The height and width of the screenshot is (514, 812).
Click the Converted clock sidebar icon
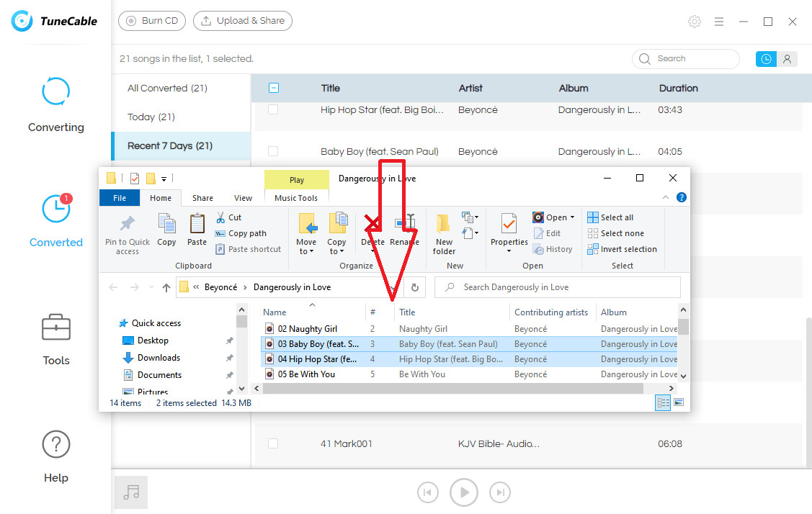56,209
